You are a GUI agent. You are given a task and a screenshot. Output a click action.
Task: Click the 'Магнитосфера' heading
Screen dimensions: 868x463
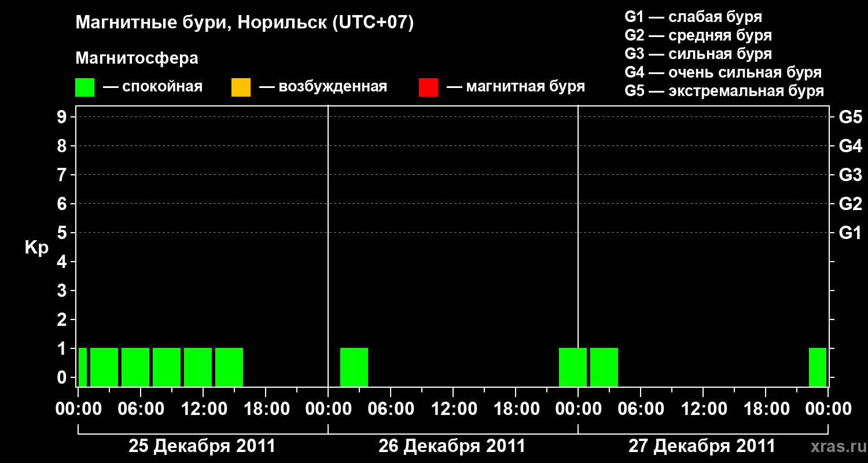[x=137, y=58]
